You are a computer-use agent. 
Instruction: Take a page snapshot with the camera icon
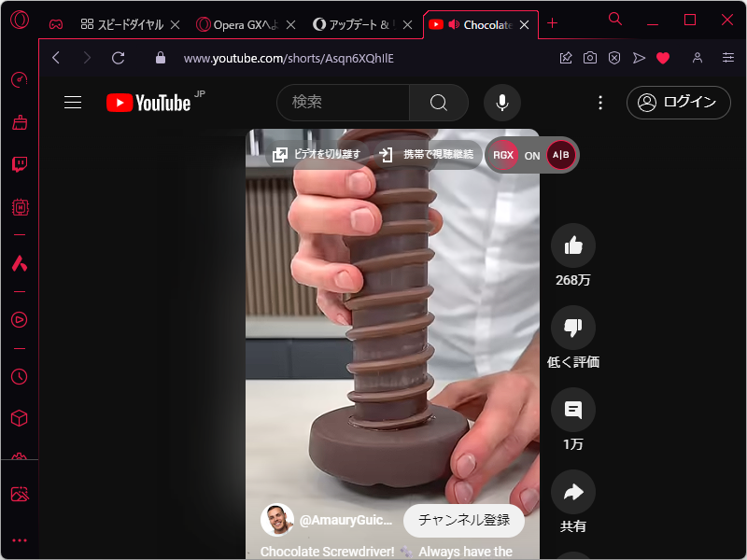[x=589, y=57]
